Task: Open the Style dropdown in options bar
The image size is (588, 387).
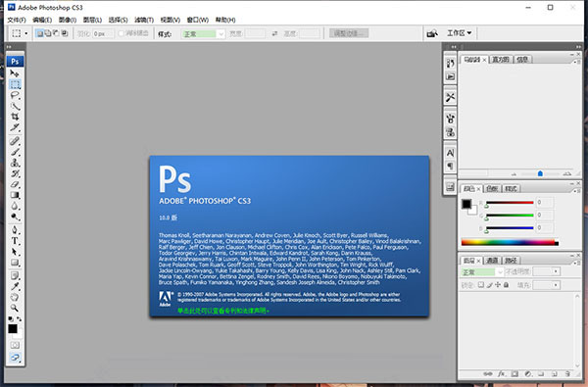Action: (203, 34)
